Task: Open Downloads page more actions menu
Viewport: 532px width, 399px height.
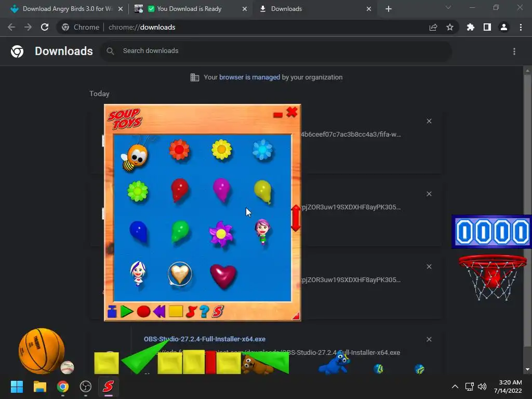Action: (x=514, y=51)
